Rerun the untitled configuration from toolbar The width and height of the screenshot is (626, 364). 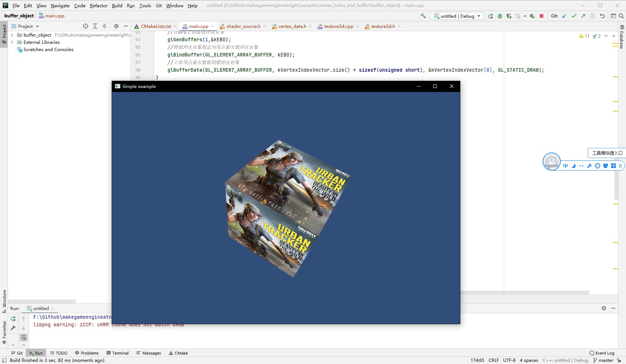pos(490,16)
